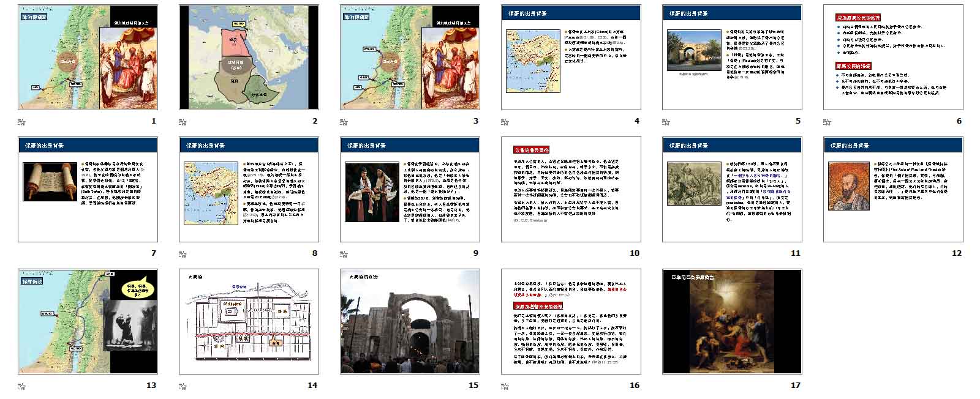The height and width of the screenshot is (399, 980).
Task: Select slide 14 Damascus street map drawing
Action: click(249, 322)
